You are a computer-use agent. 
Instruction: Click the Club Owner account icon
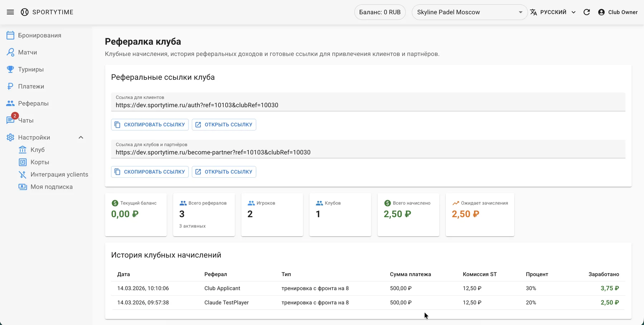(601, 12)
